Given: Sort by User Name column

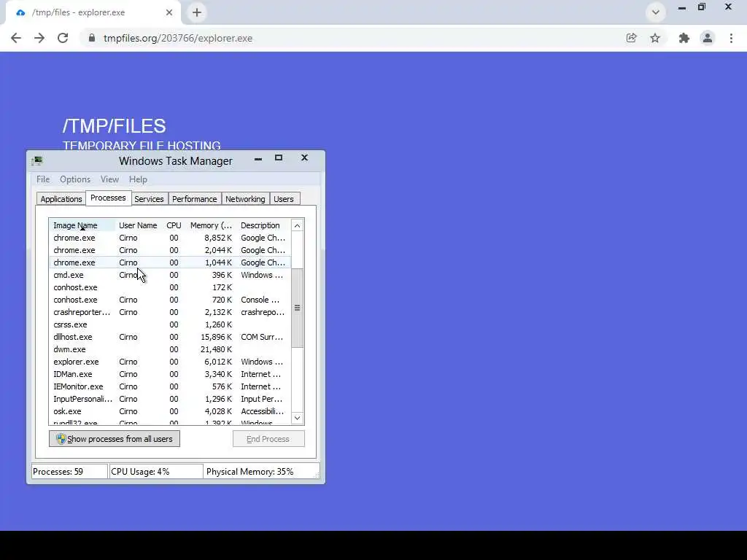Looking at the screenshot, I should (x=138, y=225).
